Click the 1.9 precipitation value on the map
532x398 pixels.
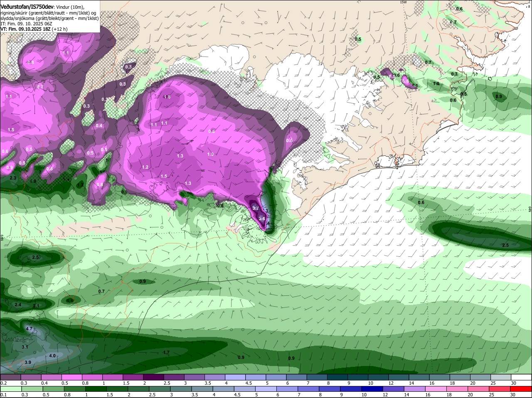(x=33, y=181)
